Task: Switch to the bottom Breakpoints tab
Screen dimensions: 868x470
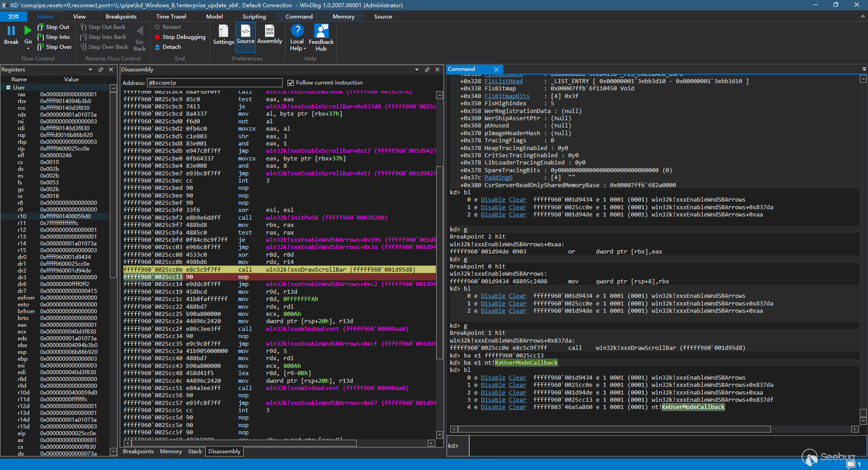Action: 138,451
